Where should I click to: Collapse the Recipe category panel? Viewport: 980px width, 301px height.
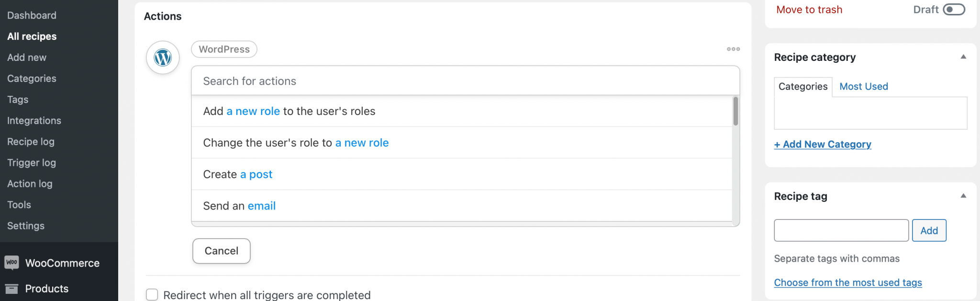pyautogui.click(x=963, y=57)
